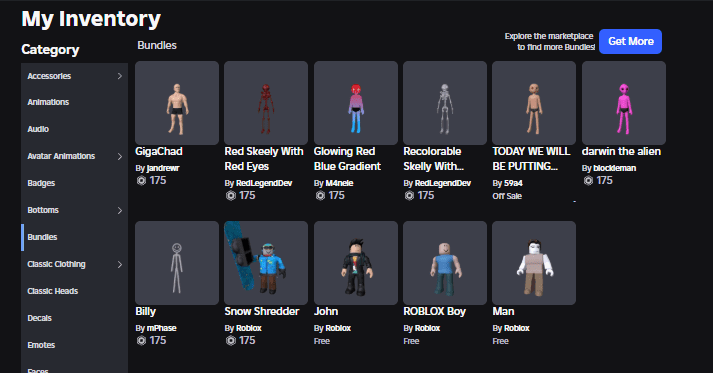
Task: Click the Free label under John
Action: pos(321,341)
